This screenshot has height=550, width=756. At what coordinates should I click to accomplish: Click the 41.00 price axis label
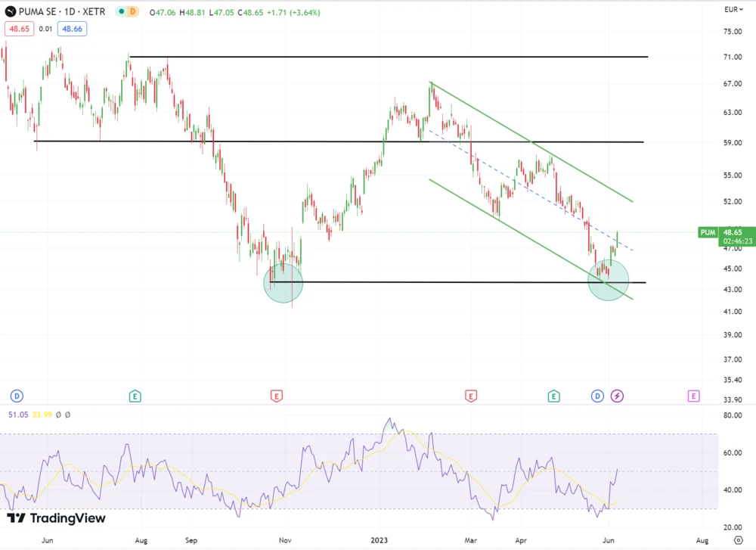pyautogui.click(x=733, y=311)
